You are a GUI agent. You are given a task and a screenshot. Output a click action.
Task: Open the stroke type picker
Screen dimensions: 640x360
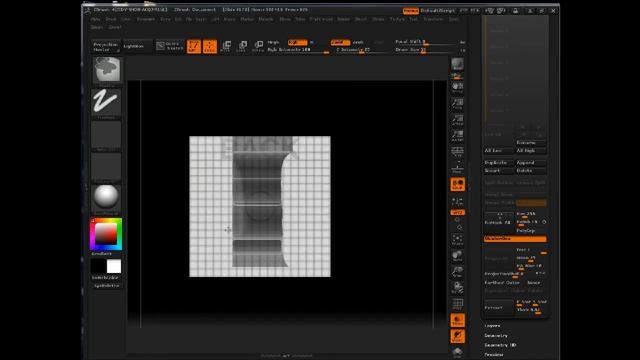tap(106, 103)
